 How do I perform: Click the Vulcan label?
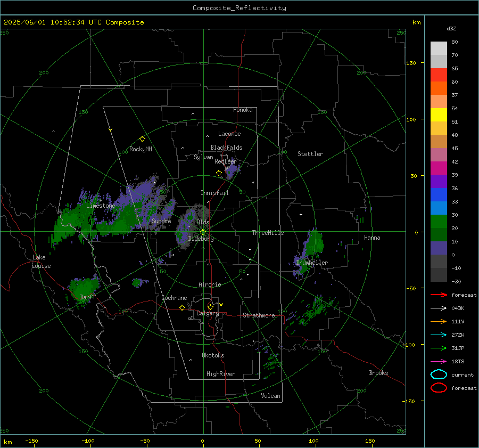point(270,396)
